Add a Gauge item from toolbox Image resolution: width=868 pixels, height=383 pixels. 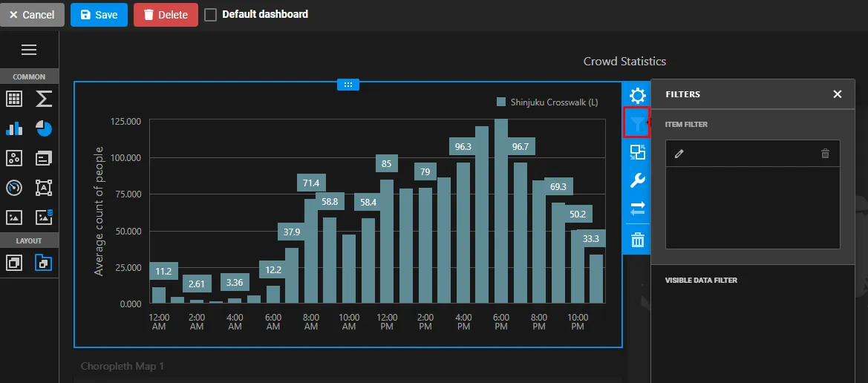click(14, 188)
